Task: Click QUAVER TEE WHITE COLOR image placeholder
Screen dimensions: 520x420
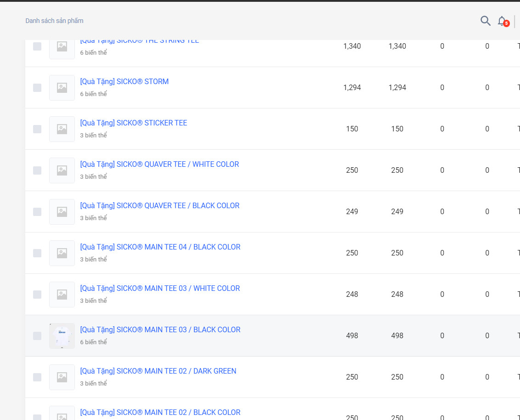Action: coord(62,170)
